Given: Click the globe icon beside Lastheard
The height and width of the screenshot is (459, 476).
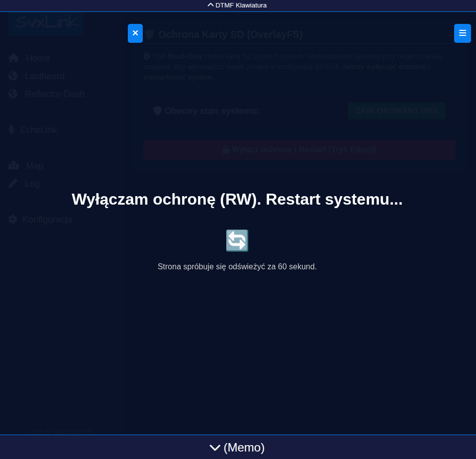Looking at the screenshot, I should (x=13, y=76).
